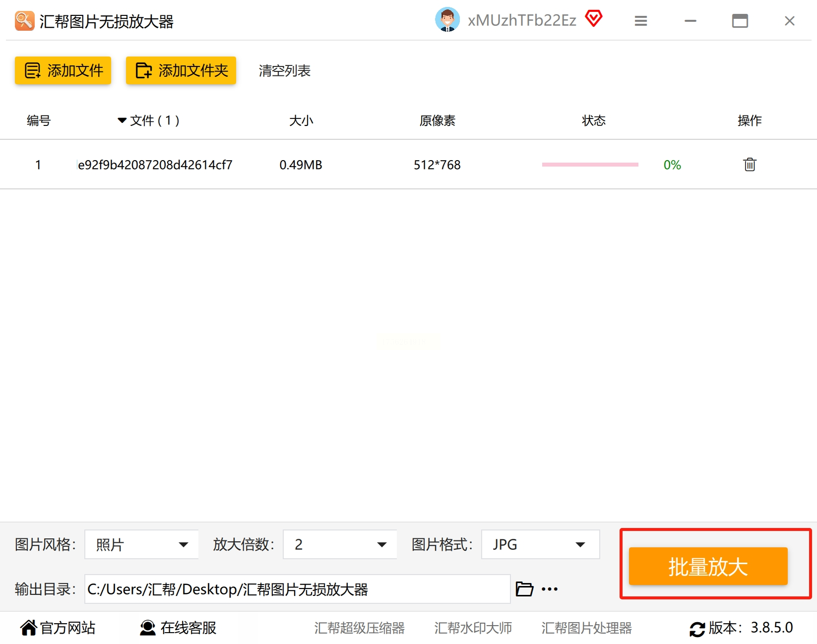Open 在线客服 support link
The height and width of the screenshot is (644, 817).
[x=178, y=628]
